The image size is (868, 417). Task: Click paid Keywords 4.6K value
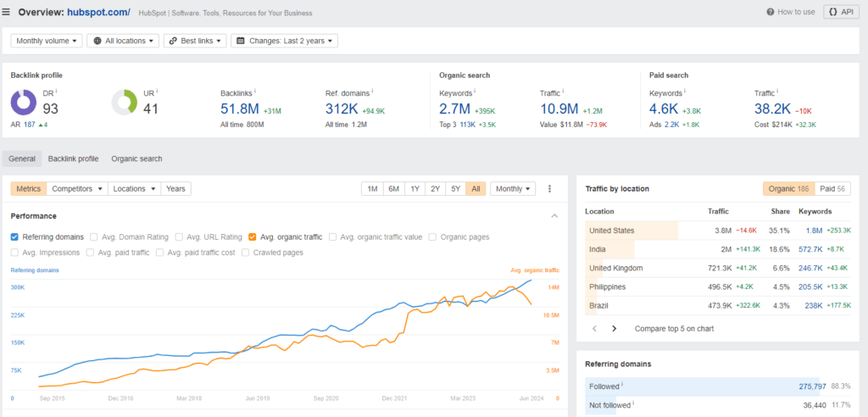coord(665,109)
